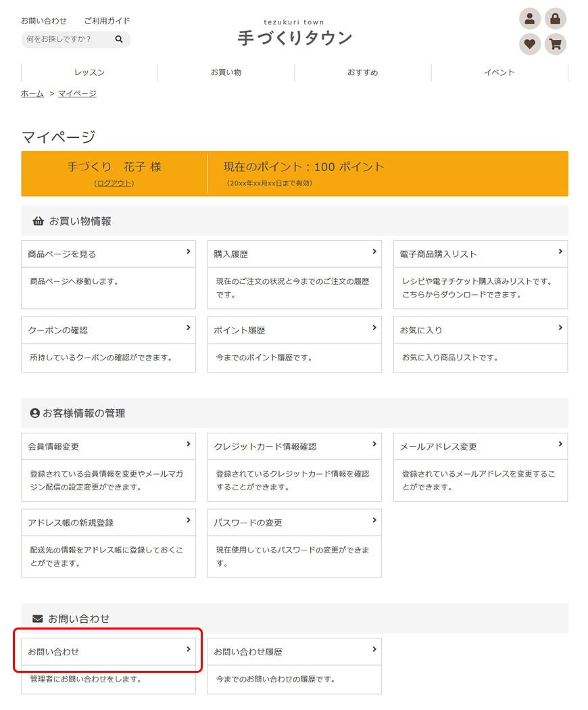This screenshot has width=588, height=710.
Task: Open the レッスン navigation menu
Action: (x=89, y=72)
